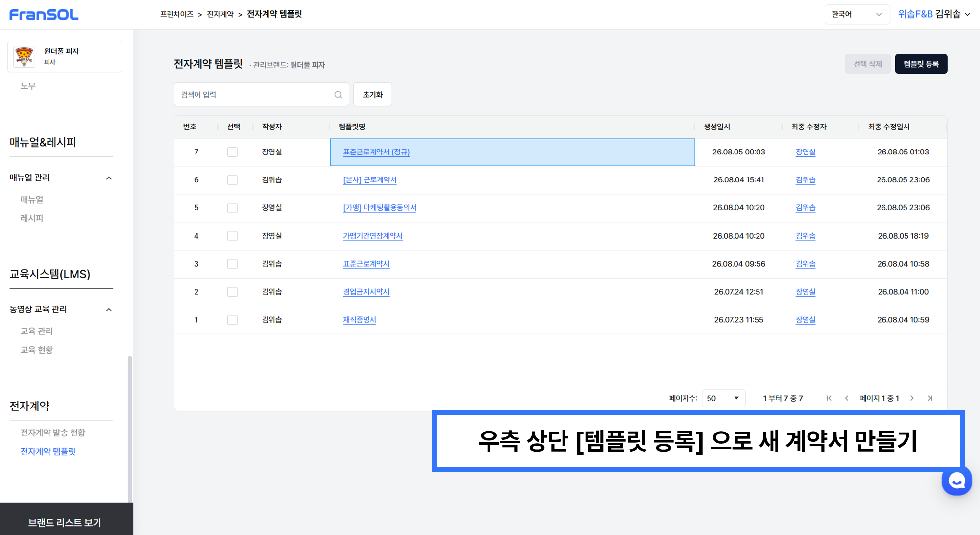The height and width of the screenshot is (535, 980).
Task: Open the 페이지수 50 rows dropdown
Action: pos(723,398)
